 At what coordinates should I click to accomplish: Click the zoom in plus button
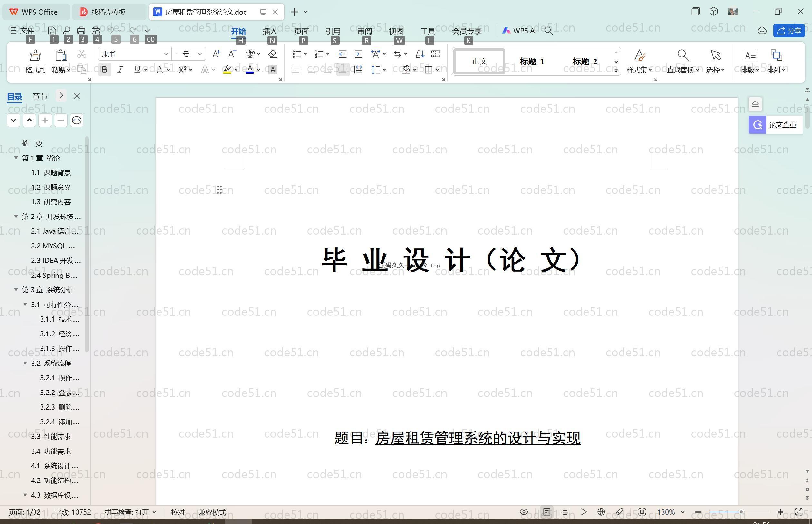[780, 512]
